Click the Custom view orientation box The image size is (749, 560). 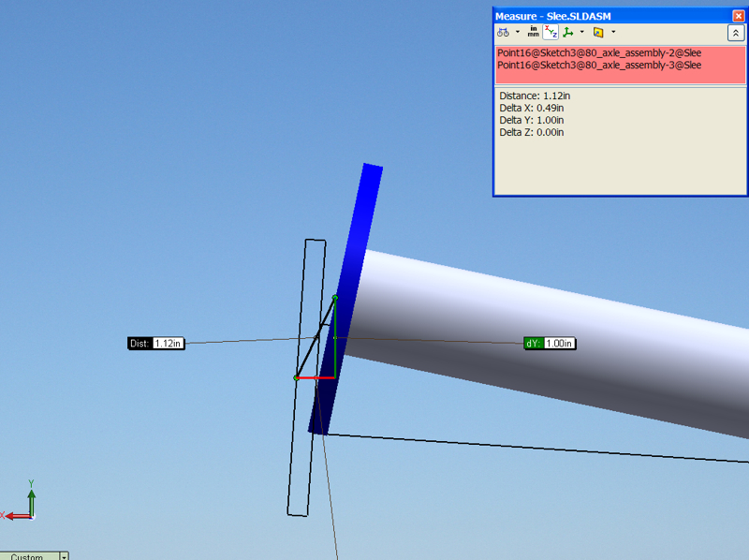tap(29, 556)
